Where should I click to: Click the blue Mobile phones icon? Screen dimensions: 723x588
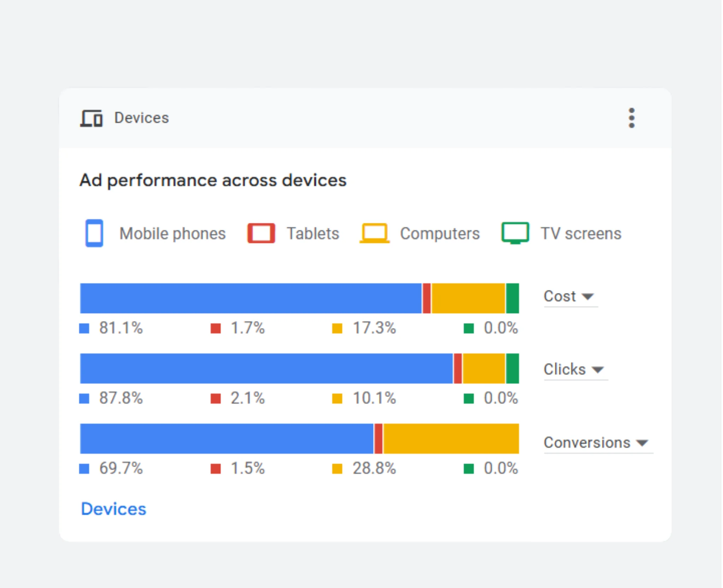pyautogui.click(x=94, y=233)
